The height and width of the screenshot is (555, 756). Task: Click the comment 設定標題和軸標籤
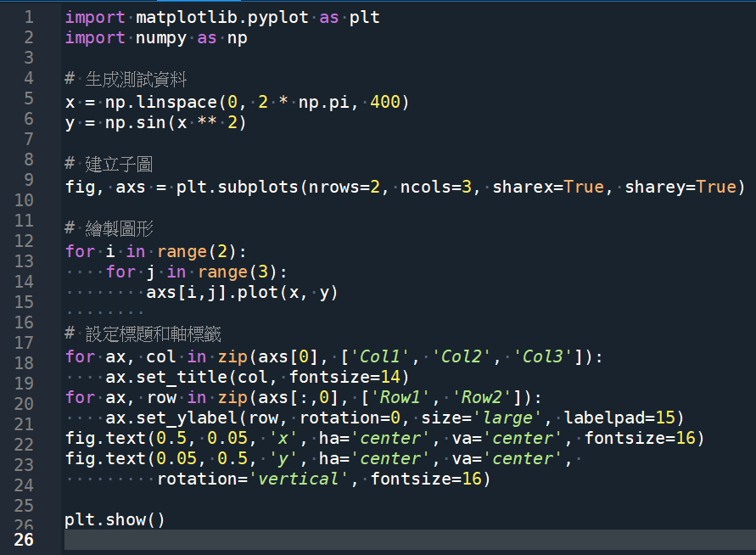coord(144,334)
